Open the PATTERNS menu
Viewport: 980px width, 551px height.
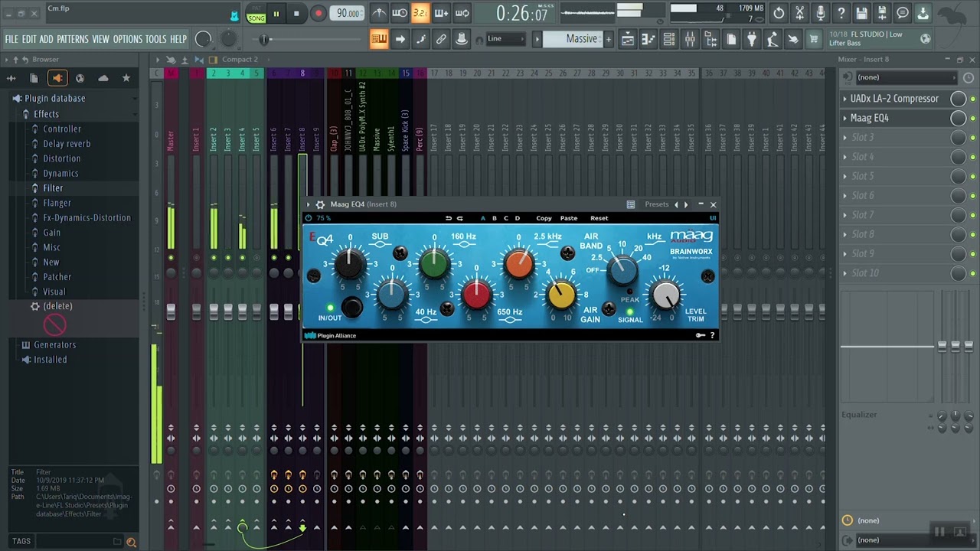point(73,39)
